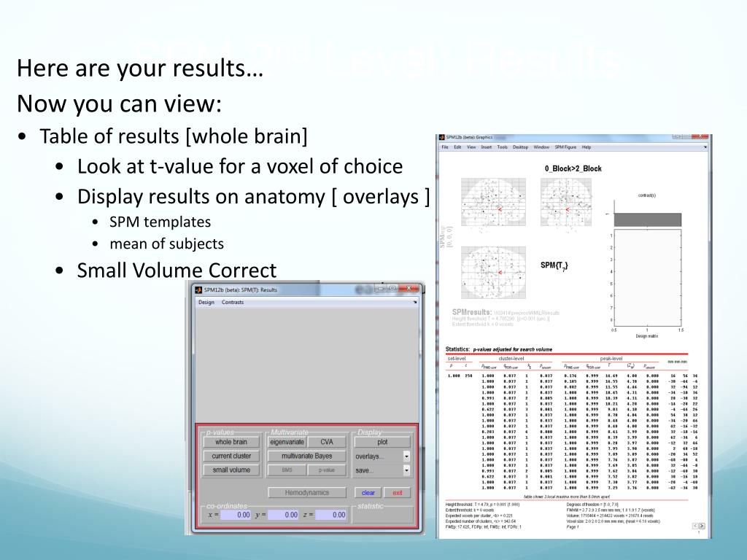Image resolution: width=747 pixels, height=560 pixels.
Task: Close the SPM Graphics window
Action: point(701,136)
